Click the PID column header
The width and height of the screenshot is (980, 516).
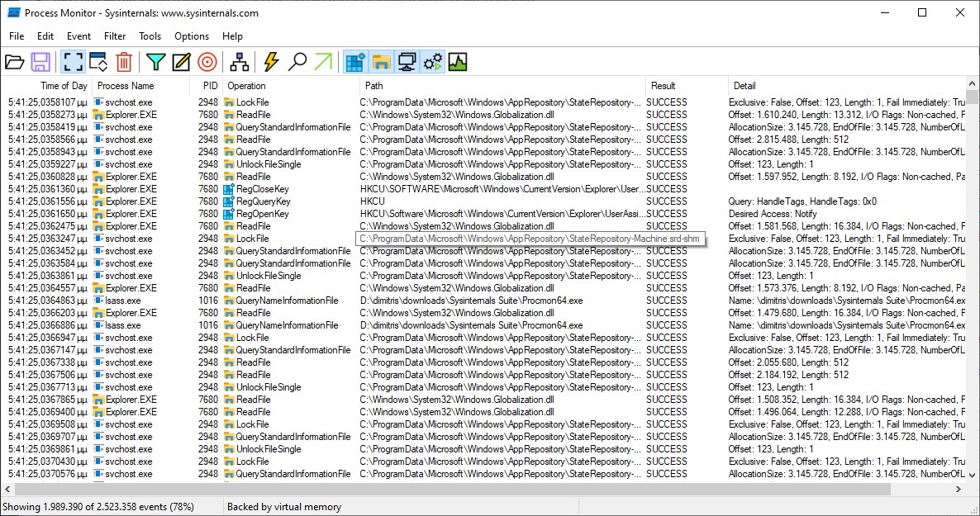[207, 86]
